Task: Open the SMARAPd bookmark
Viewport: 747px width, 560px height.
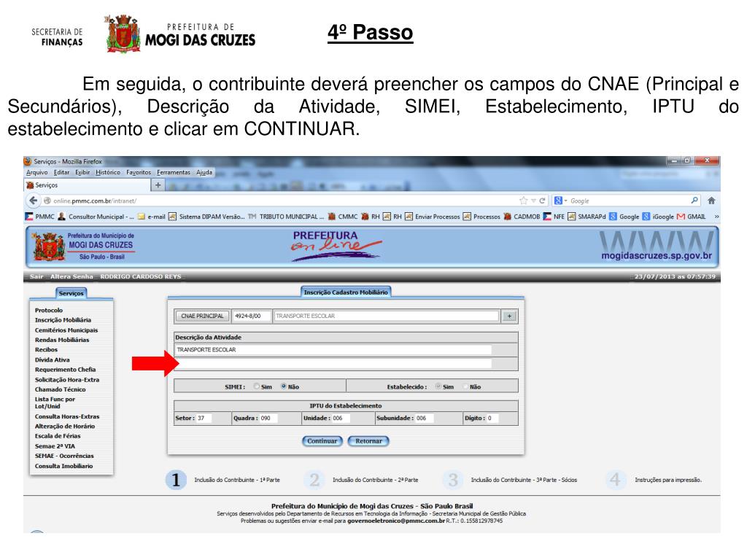Action: (x=587, y=217)
